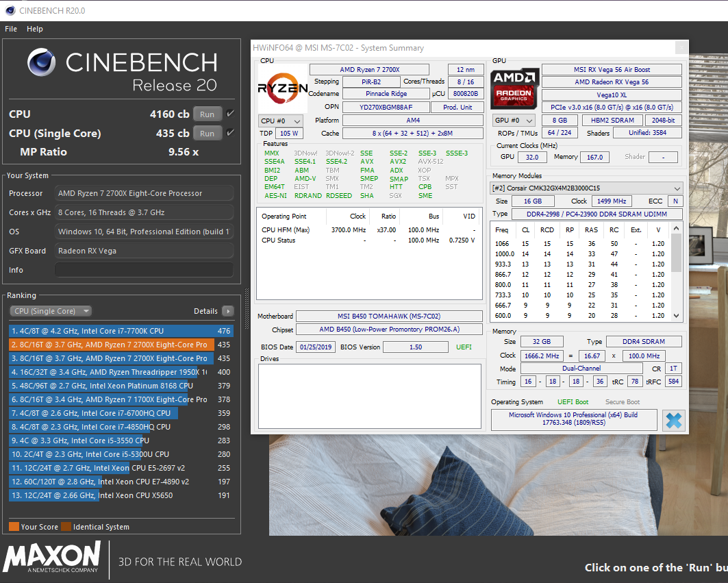Click the YD270XBGM88AF OPN box
The image size is (728, 583).
pyautogui.click(x=386, y=108)
